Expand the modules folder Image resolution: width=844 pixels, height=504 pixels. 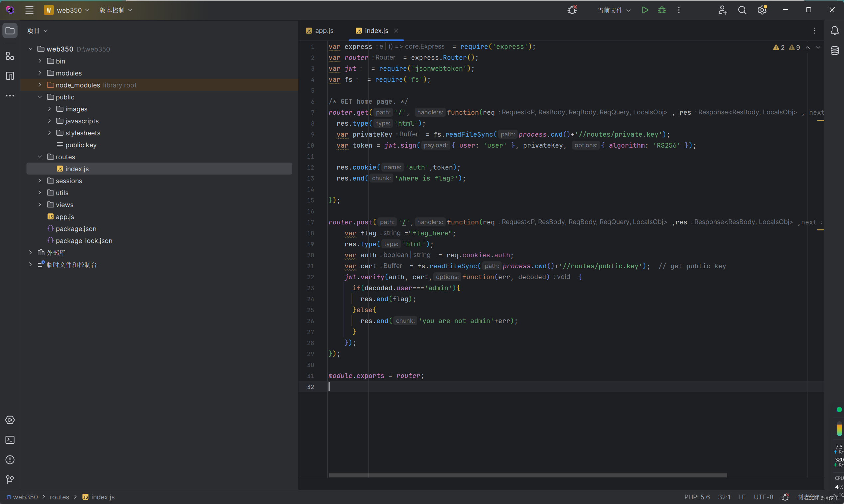40,73
